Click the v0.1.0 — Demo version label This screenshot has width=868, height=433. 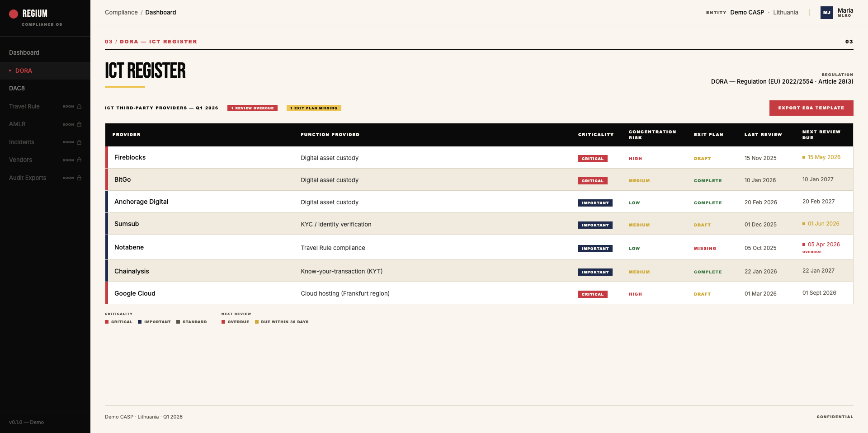click(26, 423)
